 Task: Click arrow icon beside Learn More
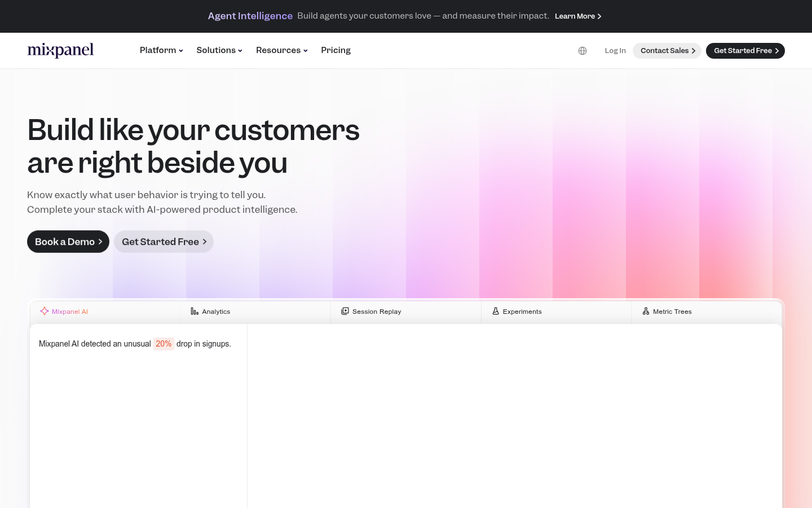point(599,16)
